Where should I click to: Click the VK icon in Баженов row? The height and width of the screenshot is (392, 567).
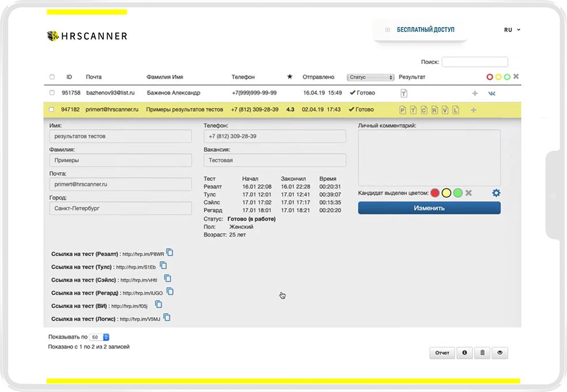pos(492,93)
